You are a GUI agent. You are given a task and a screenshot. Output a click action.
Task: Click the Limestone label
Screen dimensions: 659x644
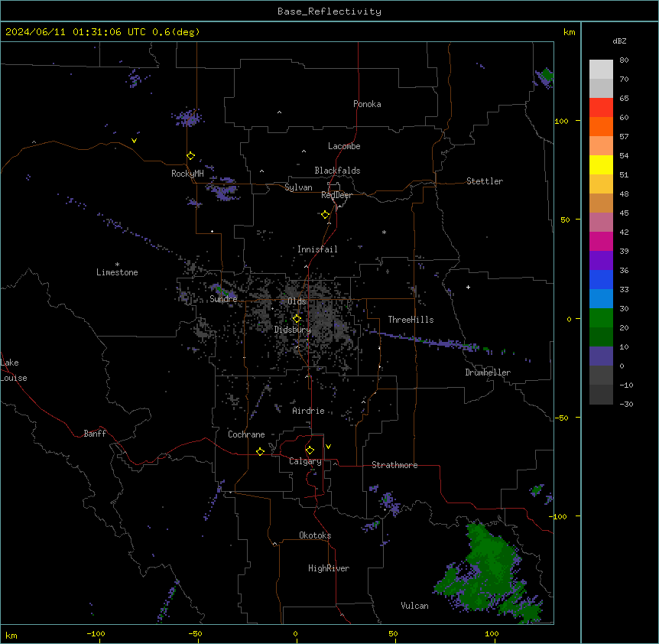[x=117, y=272]
